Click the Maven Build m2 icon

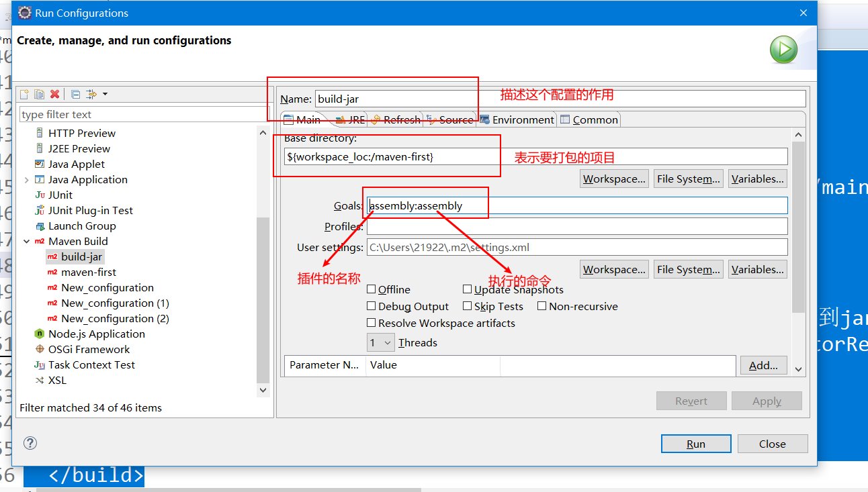coord(40,241)
